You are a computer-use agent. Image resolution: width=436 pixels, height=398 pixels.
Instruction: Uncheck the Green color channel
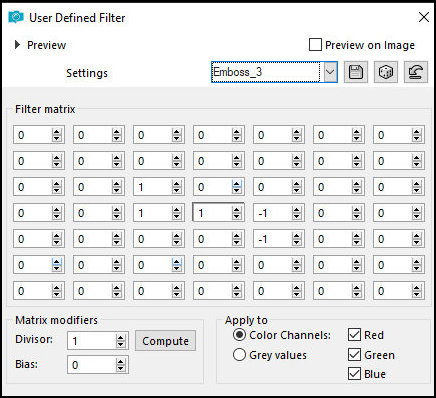coord(354,355)
